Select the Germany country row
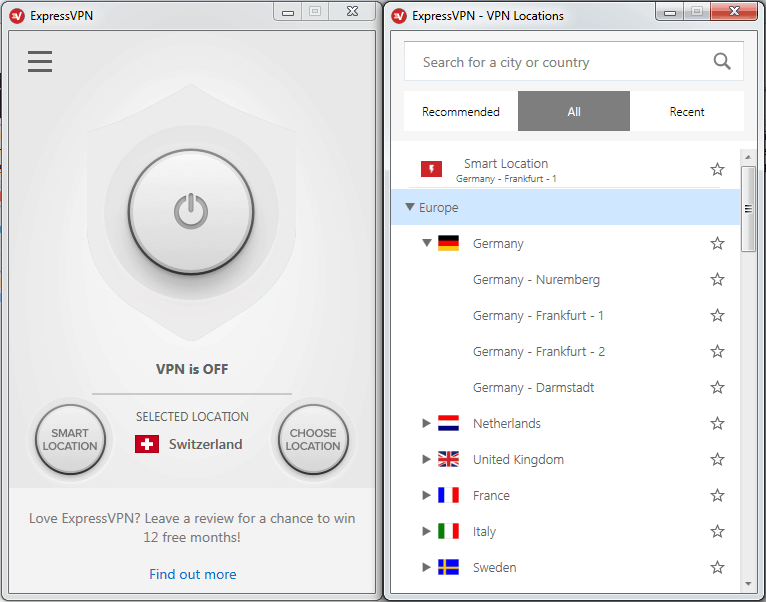Image resolution: width=766 pixels, height=602 pixels. pos(566,243)
